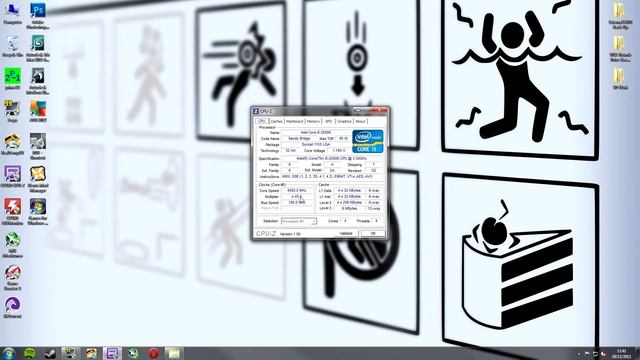Close the CPU-Z window

coord(381,110)
